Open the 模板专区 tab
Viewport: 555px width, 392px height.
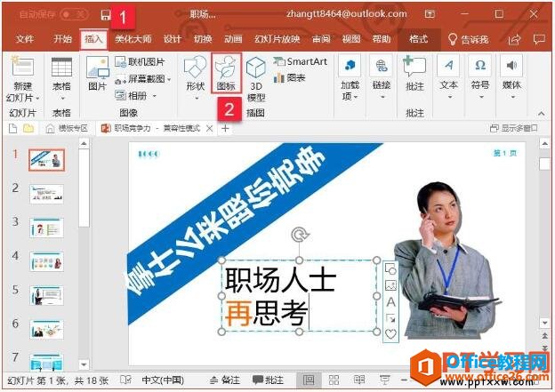68,128
